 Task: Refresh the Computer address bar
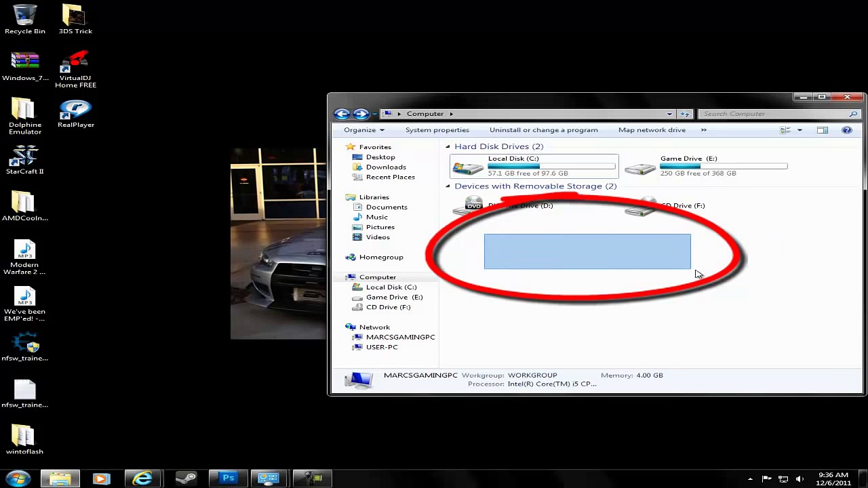coord(685,114)
